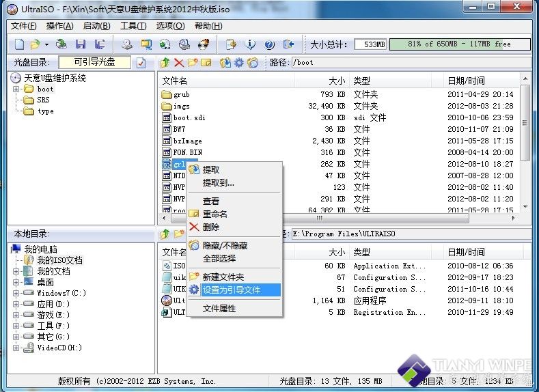This screenshot has width=539, height=392.
Task: Sort disc files by 日期/时间 column header
Action: tap(481, 81)
